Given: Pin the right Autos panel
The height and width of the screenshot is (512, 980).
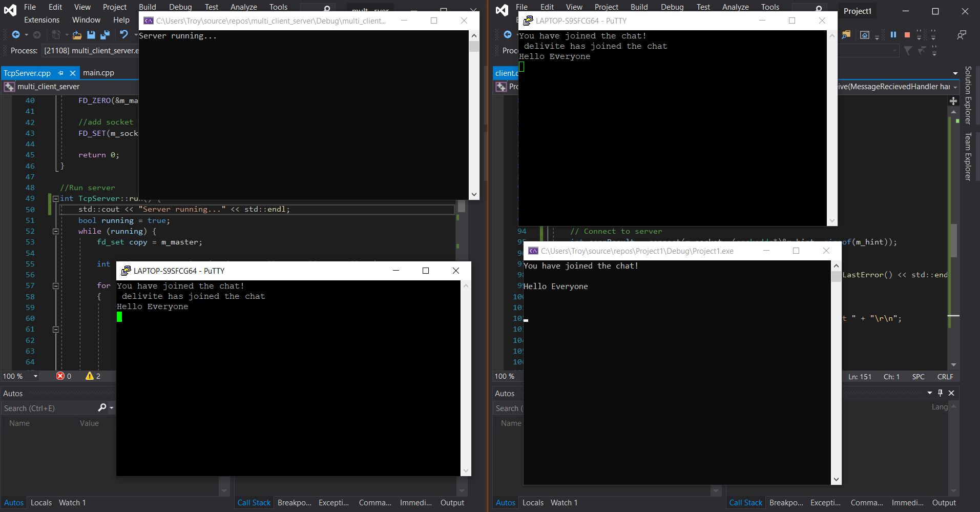Looking at the screenshot, I should [940, 393].
